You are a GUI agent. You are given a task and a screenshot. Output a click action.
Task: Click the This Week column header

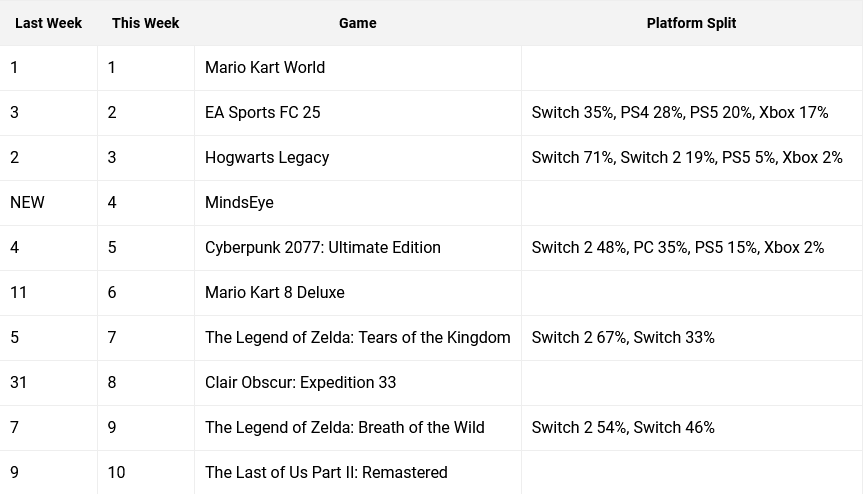point(146,23)
